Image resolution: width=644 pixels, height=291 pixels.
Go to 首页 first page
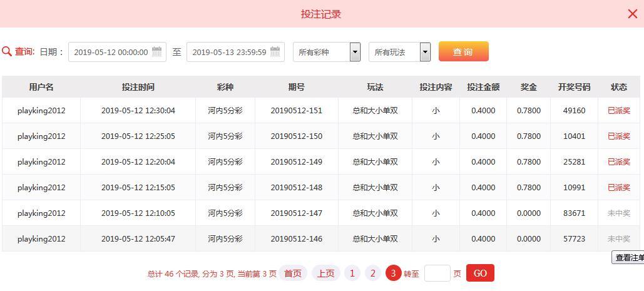click(292, 273)
